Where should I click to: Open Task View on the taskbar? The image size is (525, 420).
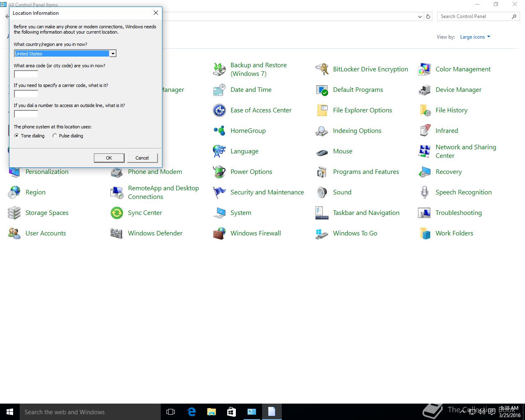click(171, 412)
